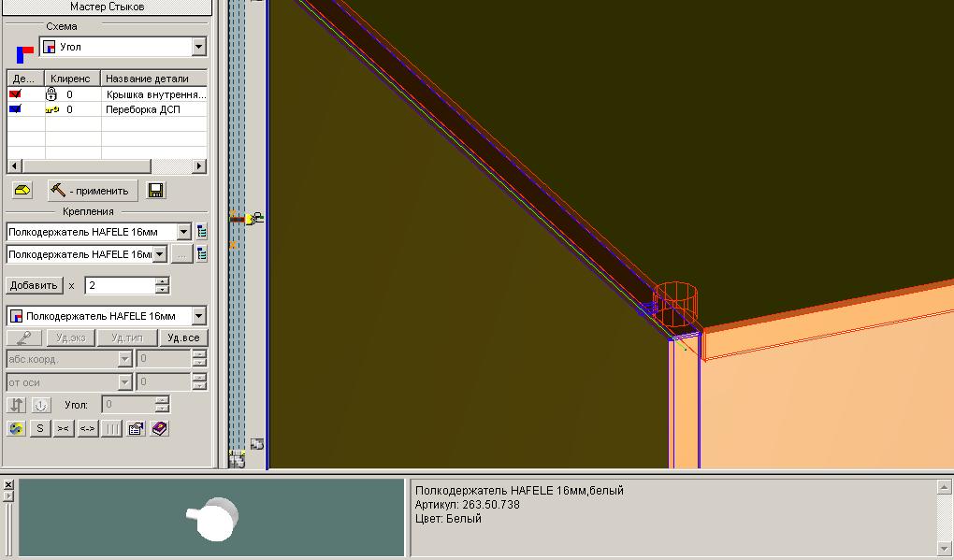Open the Угол scheme dropdown
The height and width of the screenshot is (560, 954).
pyautogui.click(x=198, y=47)
